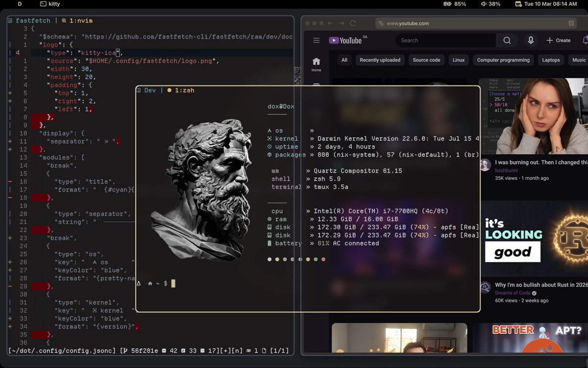The height and width of the screenshot is (368, 588).
Task: Click the line with logo.png source path
Action: click(133, 61)
